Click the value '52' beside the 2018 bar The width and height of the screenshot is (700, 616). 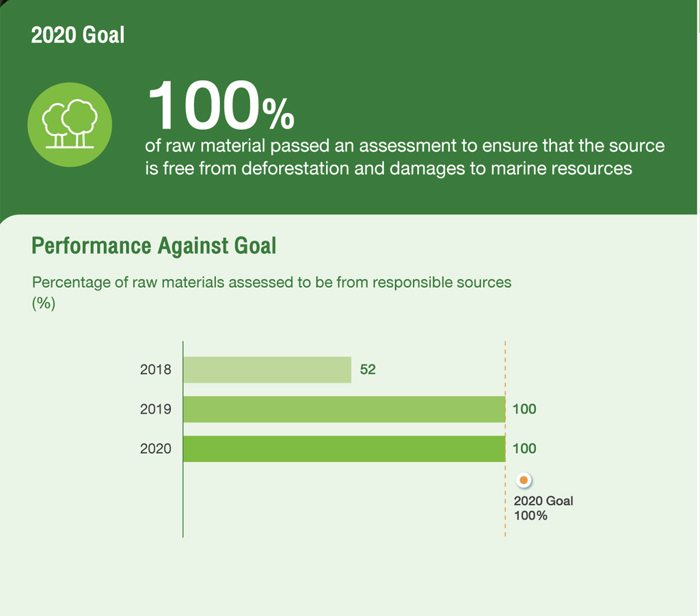tap(368, 370)
